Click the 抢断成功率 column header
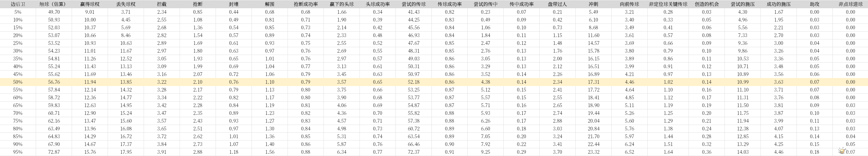 pos(306,4)
